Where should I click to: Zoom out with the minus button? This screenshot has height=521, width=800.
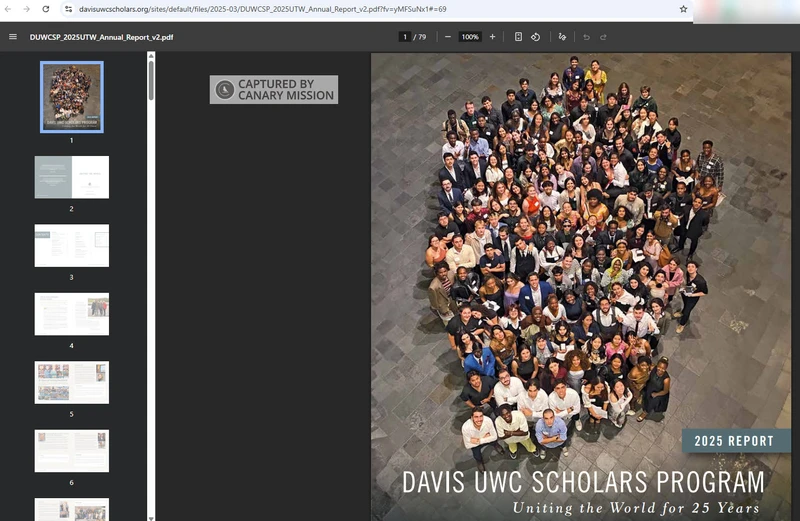tap(447, 37)
